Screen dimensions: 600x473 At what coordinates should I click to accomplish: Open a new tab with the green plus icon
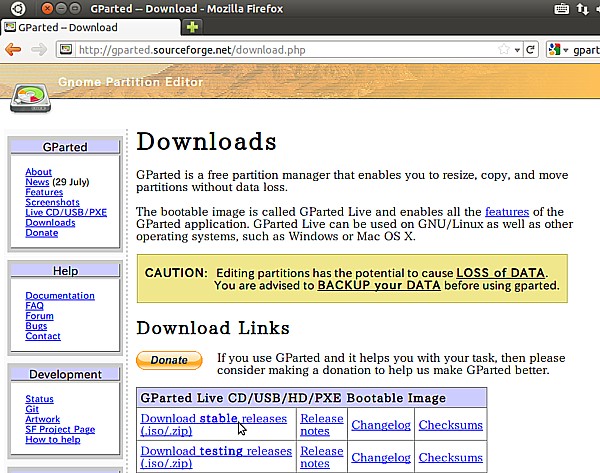pyautogui.click(x=192, y=27)
